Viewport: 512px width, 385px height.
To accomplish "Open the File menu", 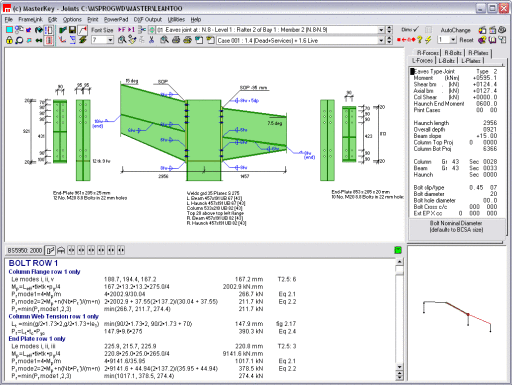I will [x=9, y=19].
